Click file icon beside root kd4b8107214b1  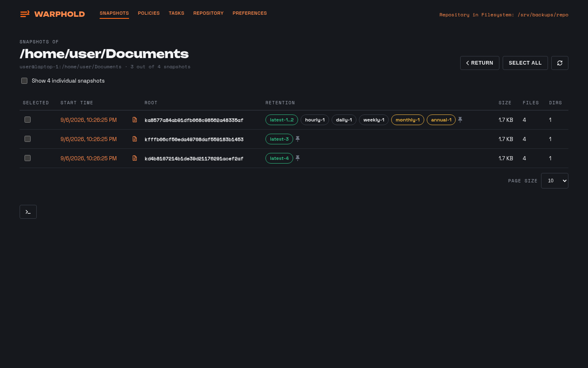[135, 158]
